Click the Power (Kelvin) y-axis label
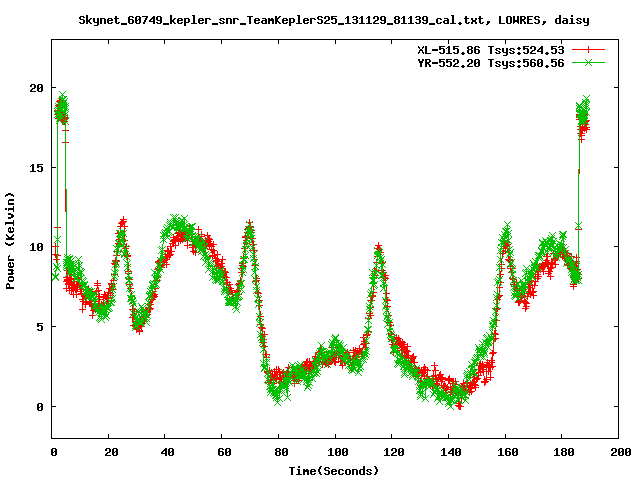Screen dimensions: 640x480 coord(10,241)
